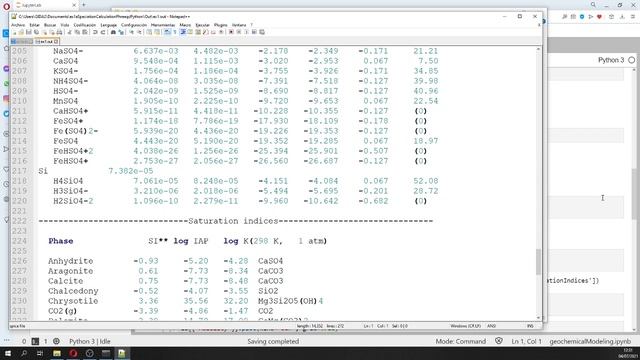Click the Close All toolbar icon
Screen dimensions: 640x360
point(52,32)
